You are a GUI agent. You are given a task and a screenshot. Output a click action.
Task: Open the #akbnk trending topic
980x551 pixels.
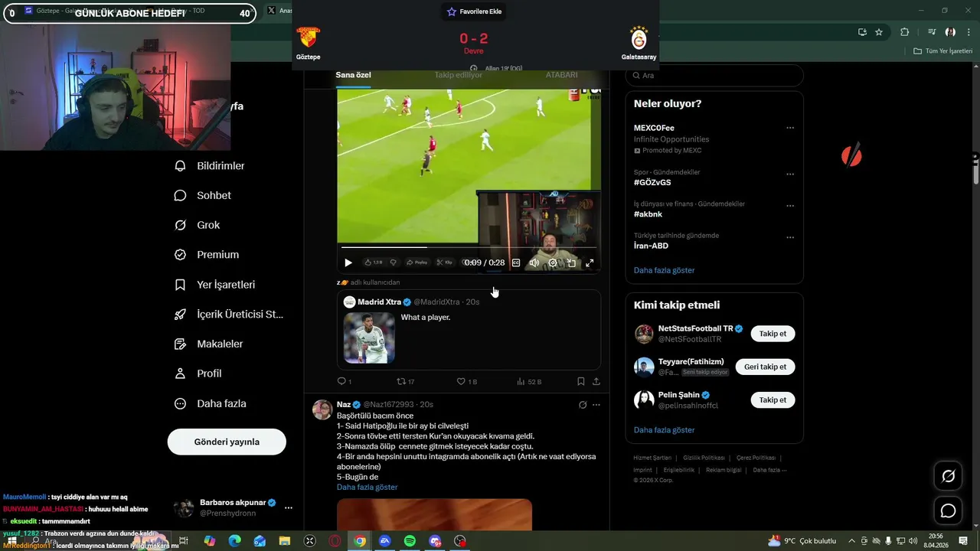[x=648, y=214]
